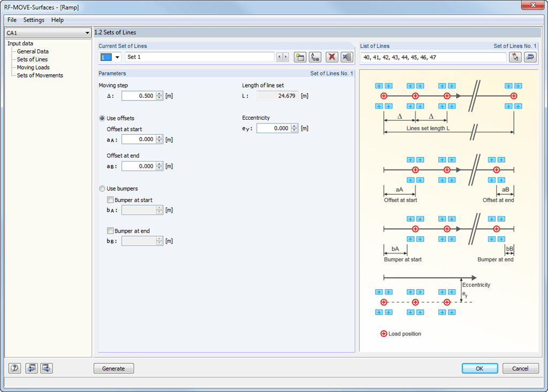Open the help question mark button

point(14,368)
